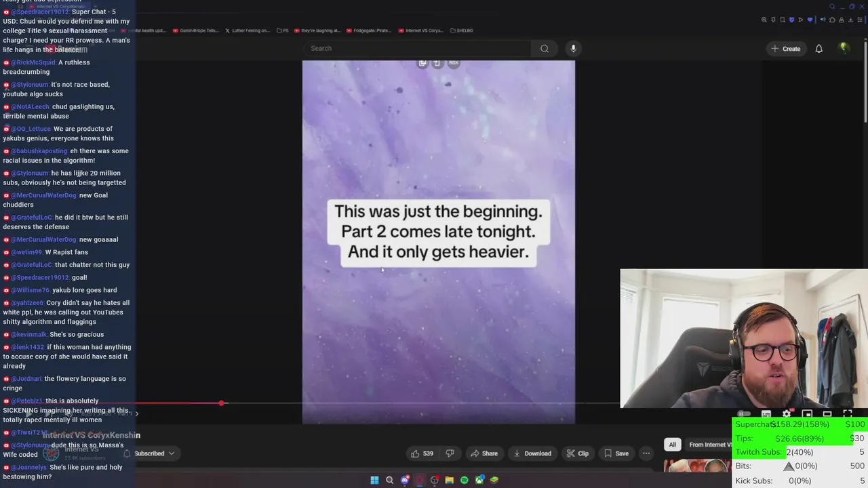This screenshot has width=868, height=488.
Task: Save the video to a playlist
Action: (616, 453)
